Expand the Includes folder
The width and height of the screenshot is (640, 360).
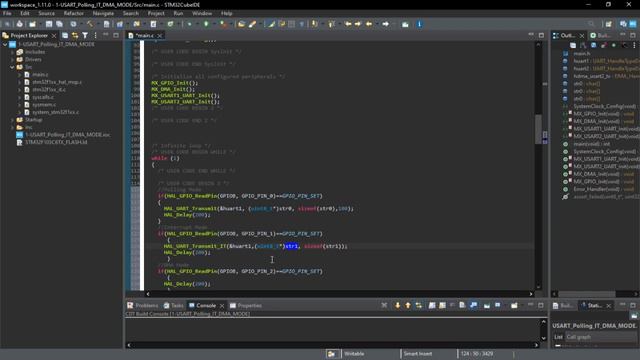(13, 52)
